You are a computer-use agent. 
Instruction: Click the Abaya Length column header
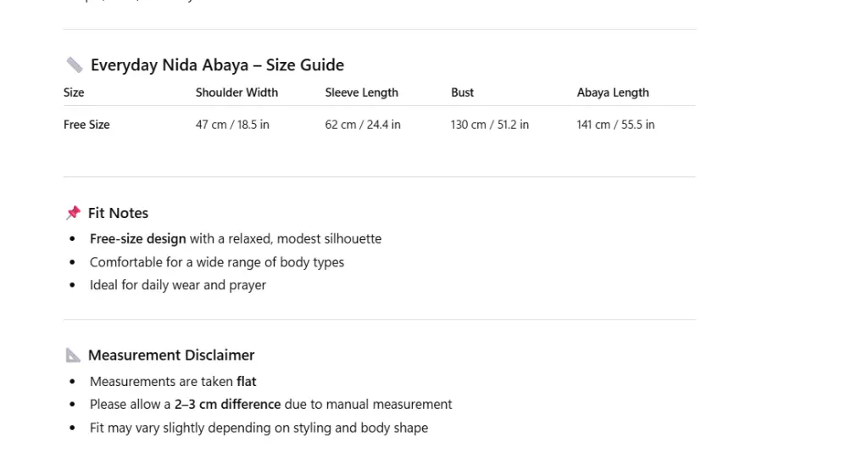click(613, 92)
